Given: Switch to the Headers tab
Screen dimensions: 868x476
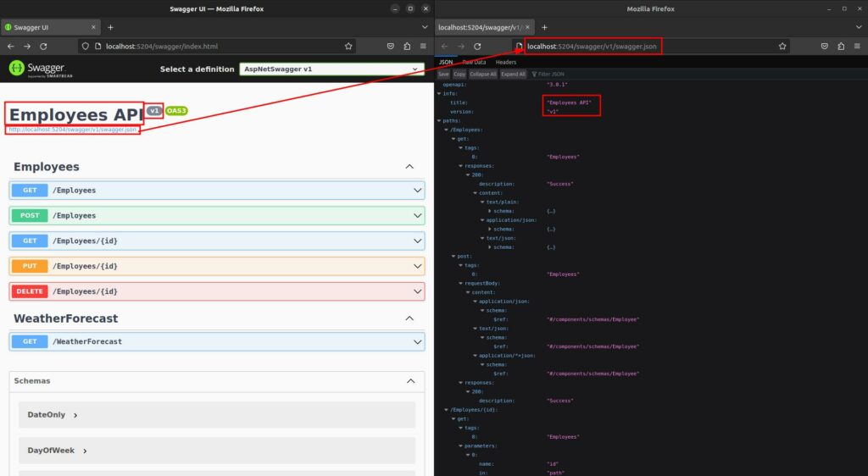Looking at the screenshot, I should click(x=506, y=63).
